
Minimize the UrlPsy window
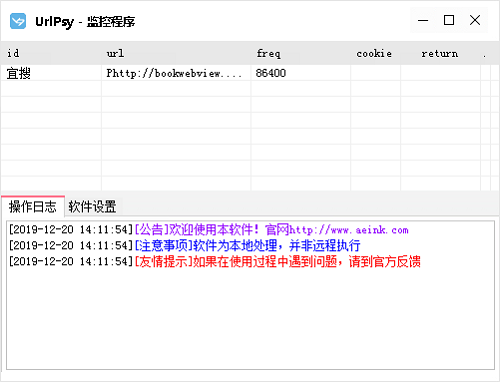[423, 20]
